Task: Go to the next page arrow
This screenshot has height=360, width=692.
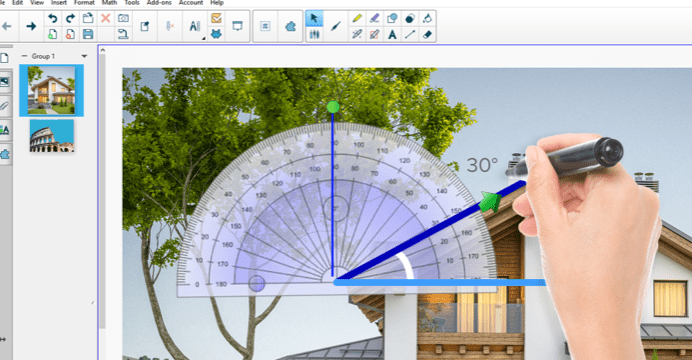Action: tap(31, 26)
